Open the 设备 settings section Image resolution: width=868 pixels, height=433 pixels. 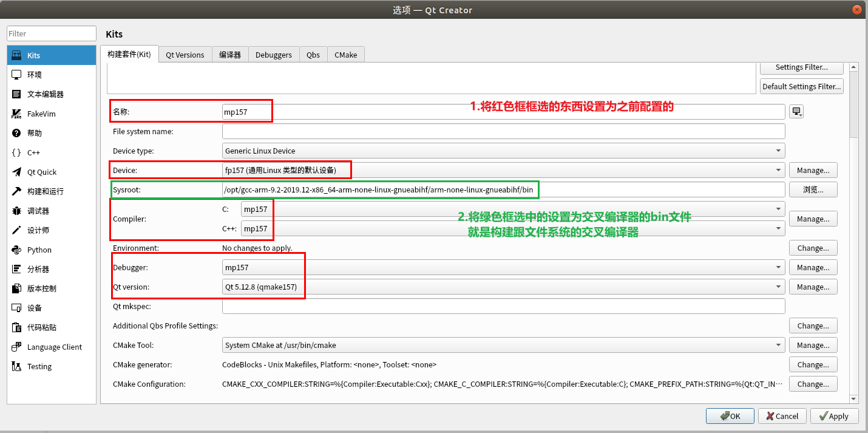coord(33,308)
